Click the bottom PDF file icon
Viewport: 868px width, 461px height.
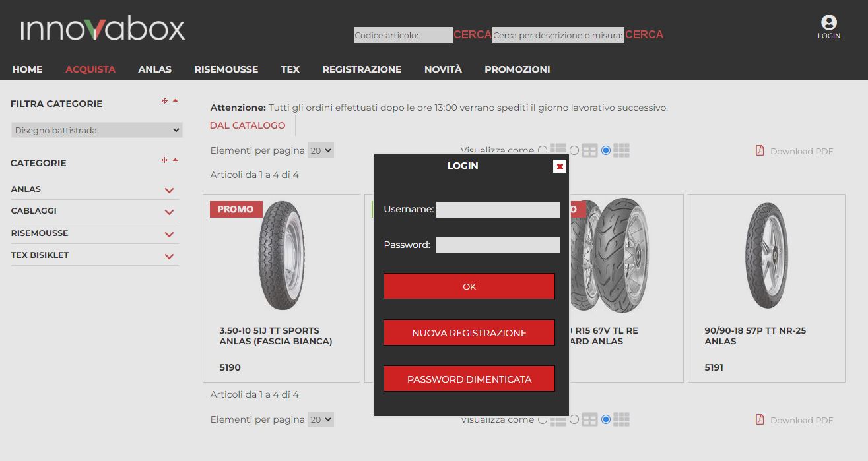pos(760,420)
